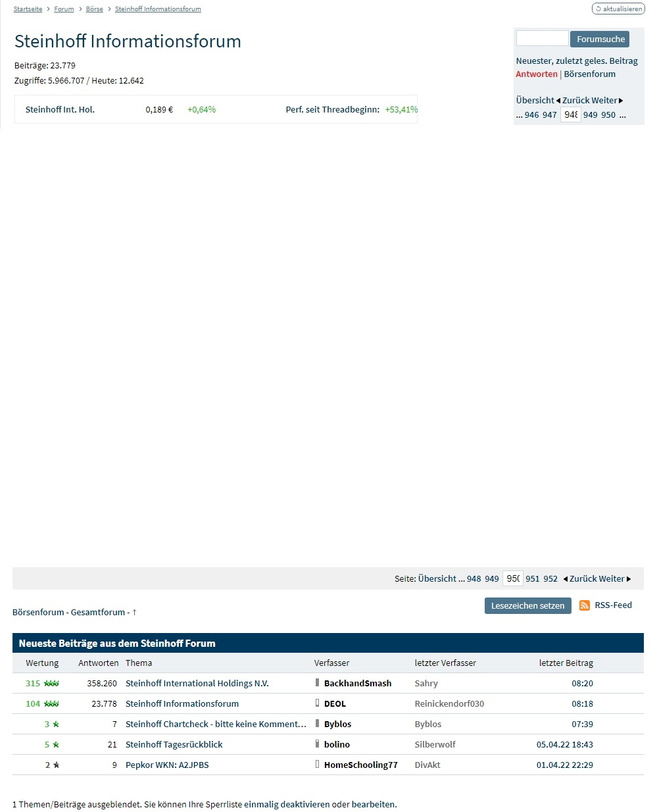Go to page 948 in Seite bar

click(x=474, y=579)
